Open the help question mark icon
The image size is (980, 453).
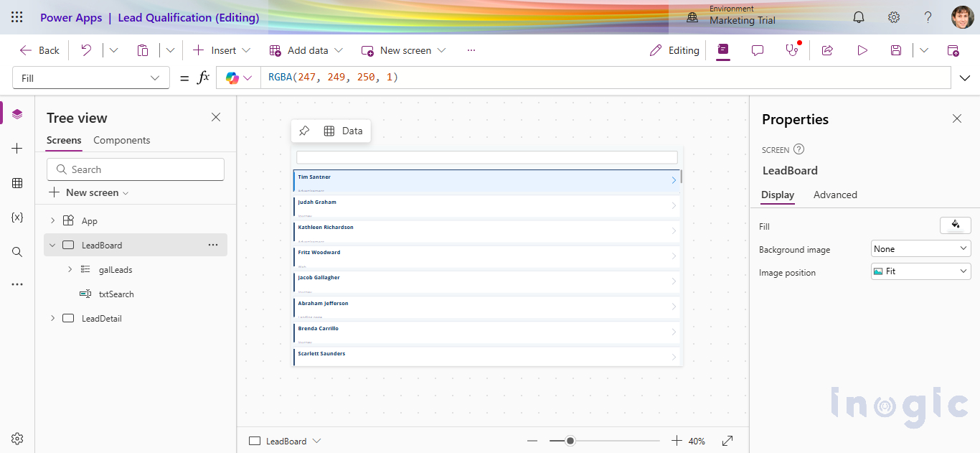click(928, 17)
